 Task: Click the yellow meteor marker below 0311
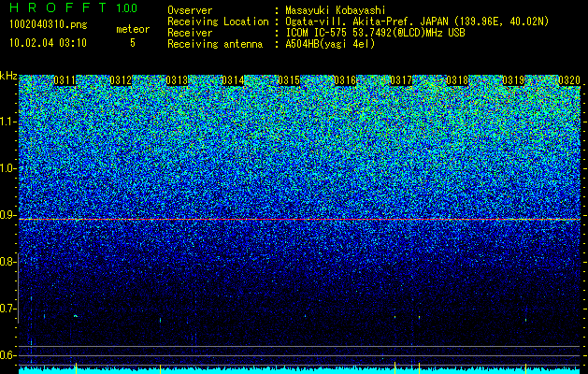(76, 367)
